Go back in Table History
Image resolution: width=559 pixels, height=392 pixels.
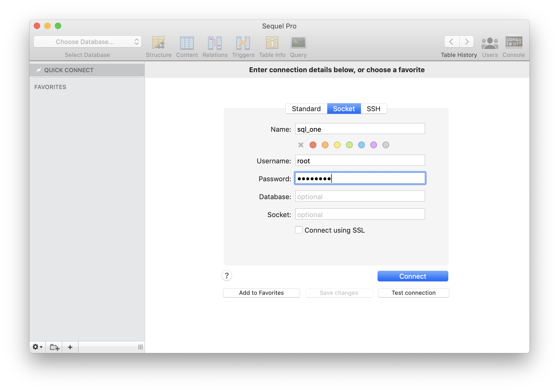point(451,42)
